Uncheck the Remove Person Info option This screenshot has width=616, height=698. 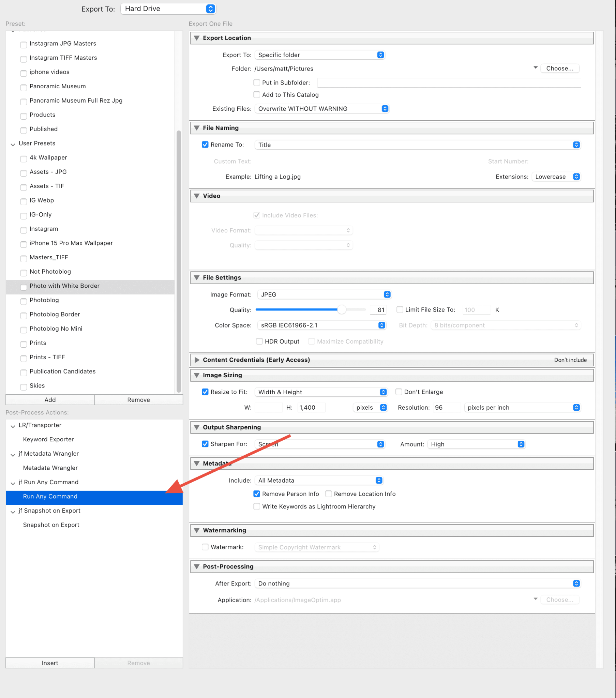point(257,494)
